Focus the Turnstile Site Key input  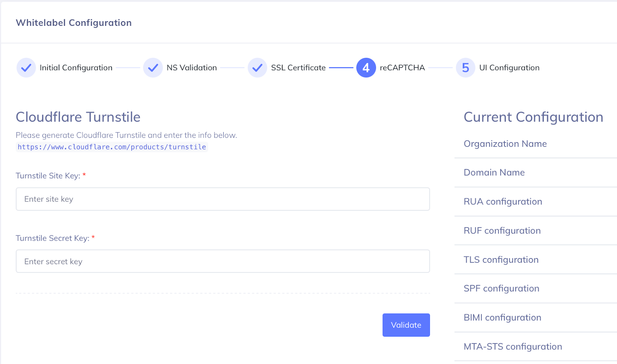coord(223,199)
